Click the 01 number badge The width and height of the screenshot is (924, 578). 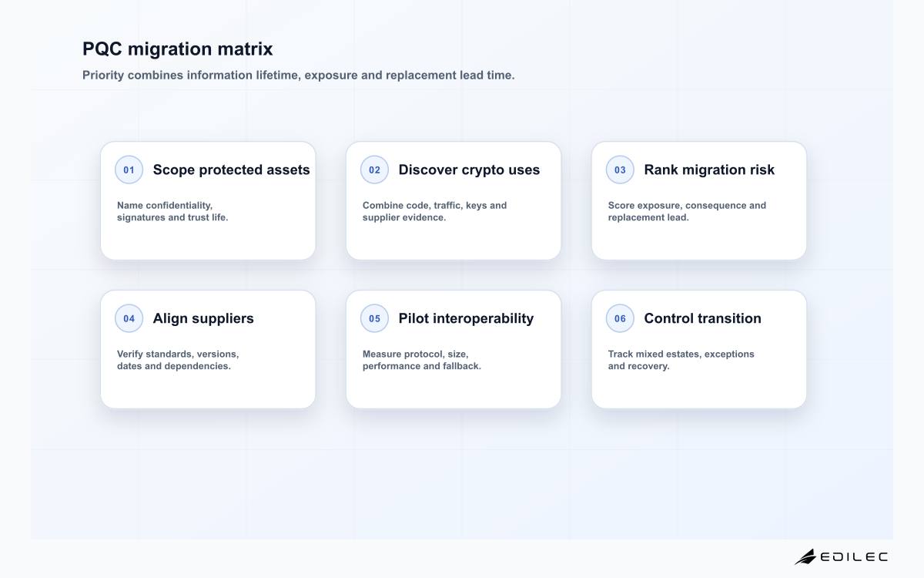point(129,170)
